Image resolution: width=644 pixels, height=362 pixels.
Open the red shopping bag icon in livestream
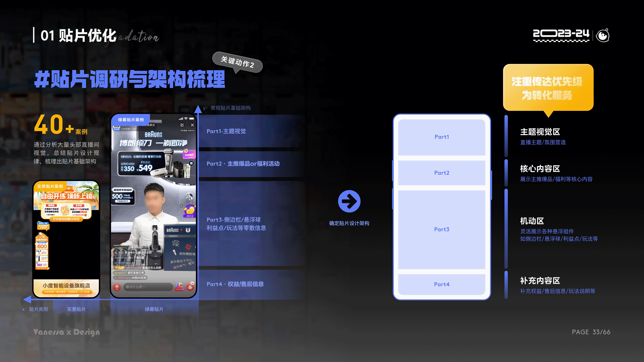click(x=117, y=287)
